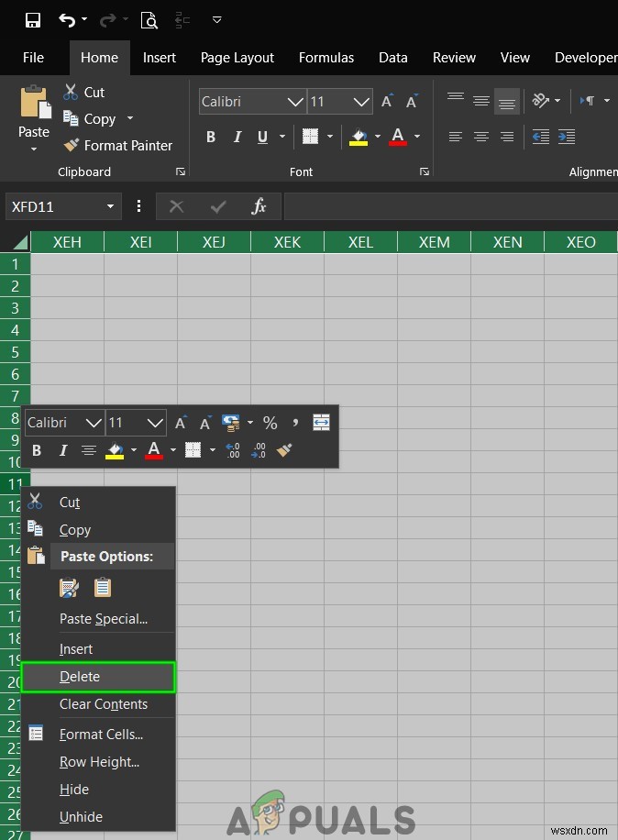
Task: Toggle Bold in the ribbon Font group
Action: pyautogui.click(x=211, y=137)
